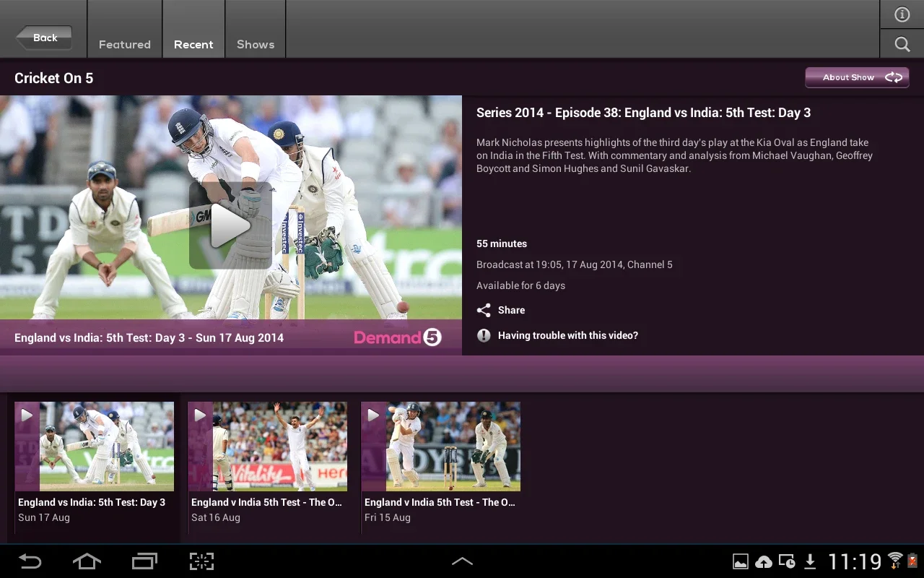Image resolution: width=924 pixels, height=578 pixels.
Task: Tap play icon on Sat 16 Aug thumbnail
Action: [200, 415]
